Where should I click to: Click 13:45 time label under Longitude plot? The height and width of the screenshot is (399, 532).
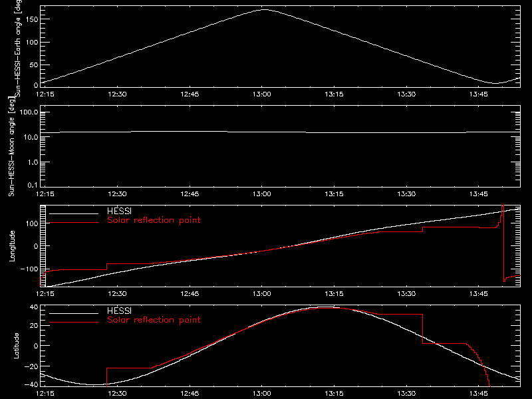479,293
